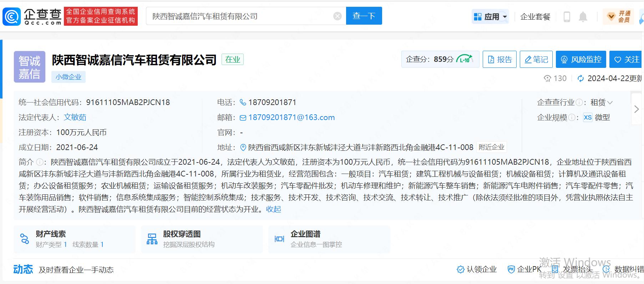
Task: Collapse the summary with 收起
Action: coord(274,209)
